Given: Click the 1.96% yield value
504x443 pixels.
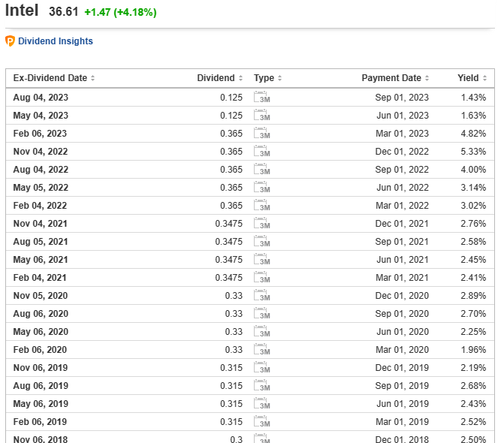Looking at the screenshot, I should point(473,349).
